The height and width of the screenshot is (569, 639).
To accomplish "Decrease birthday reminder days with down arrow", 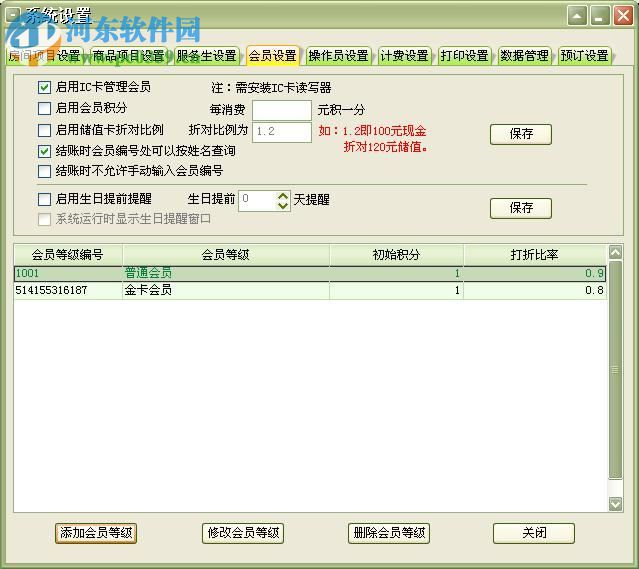I will 283,206.
